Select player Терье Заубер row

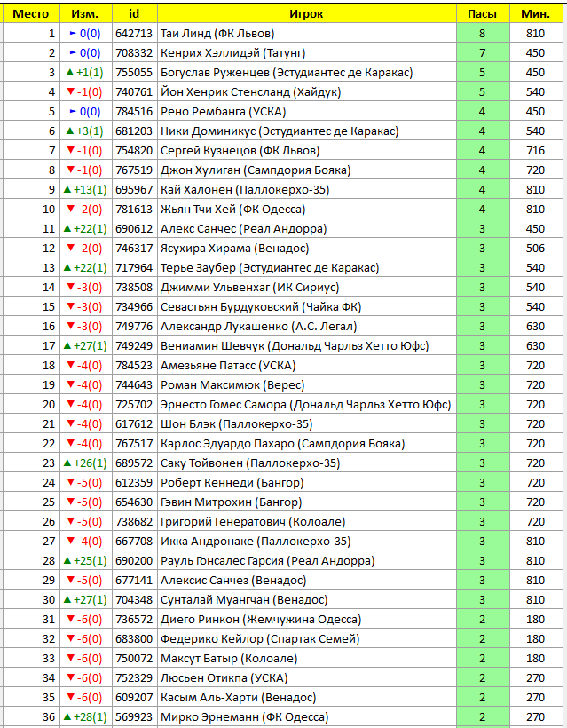pyautogui.click(x=284, y=267)
